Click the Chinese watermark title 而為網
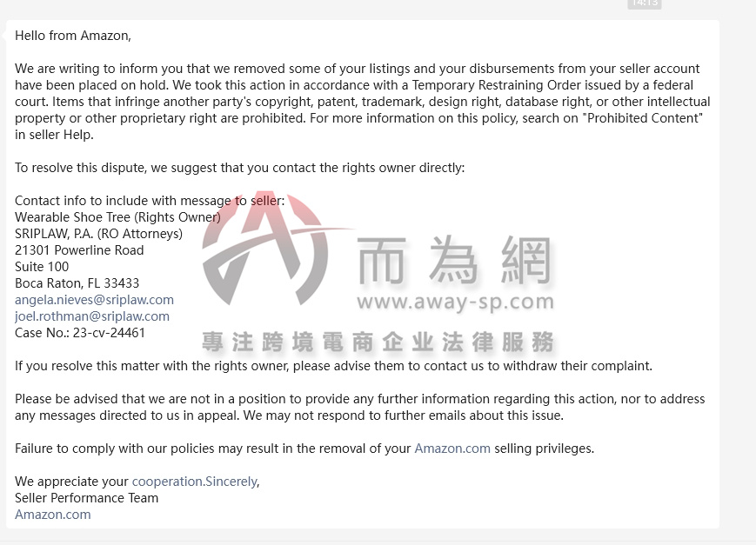Screen dimensions: 756x545 pyautogui.click(x=454, y=259)
